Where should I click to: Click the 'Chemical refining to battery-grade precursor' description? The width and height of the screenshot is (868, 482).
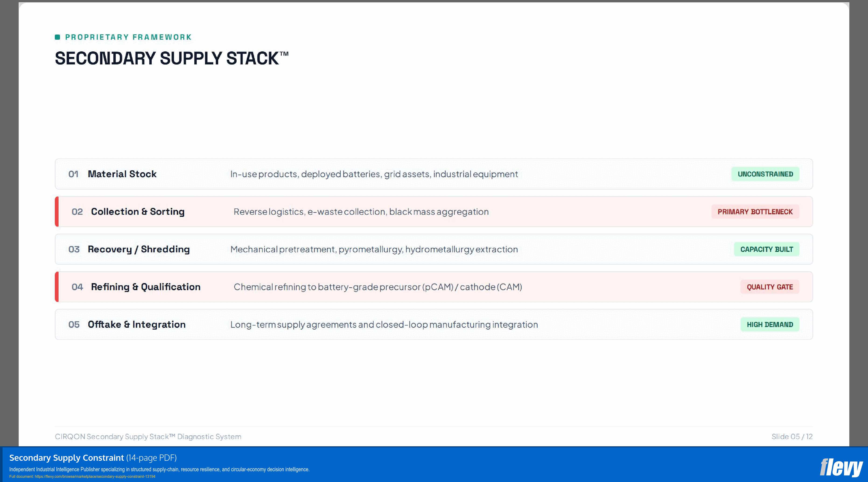point(378,287)
